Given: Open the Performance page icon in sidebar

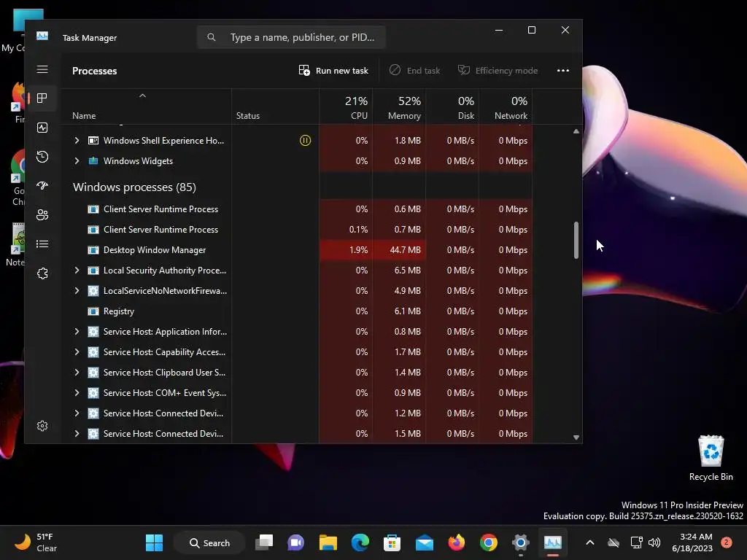Looking at the screenshot, I should click(x=42, y=128).
